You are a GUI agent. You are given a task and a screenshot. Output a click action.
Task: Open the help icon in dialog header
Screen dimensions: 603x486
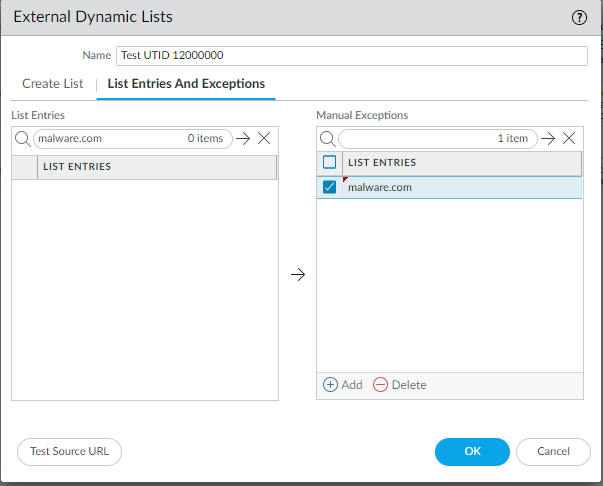(579, 17)
